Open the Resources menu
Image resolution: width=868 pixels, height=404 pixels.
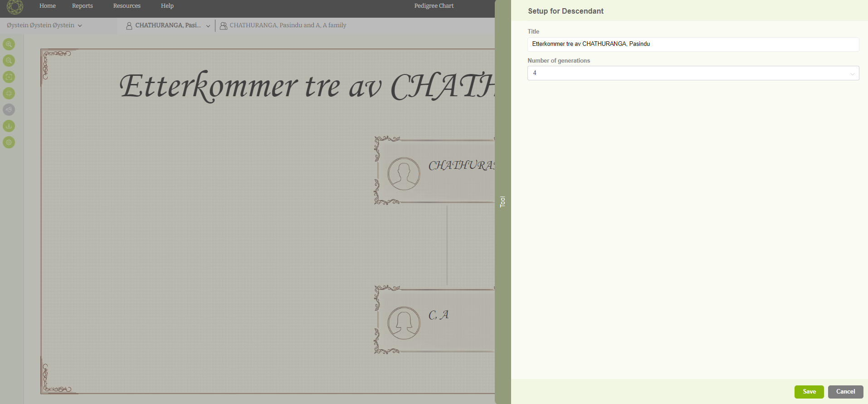click(127, 6)
